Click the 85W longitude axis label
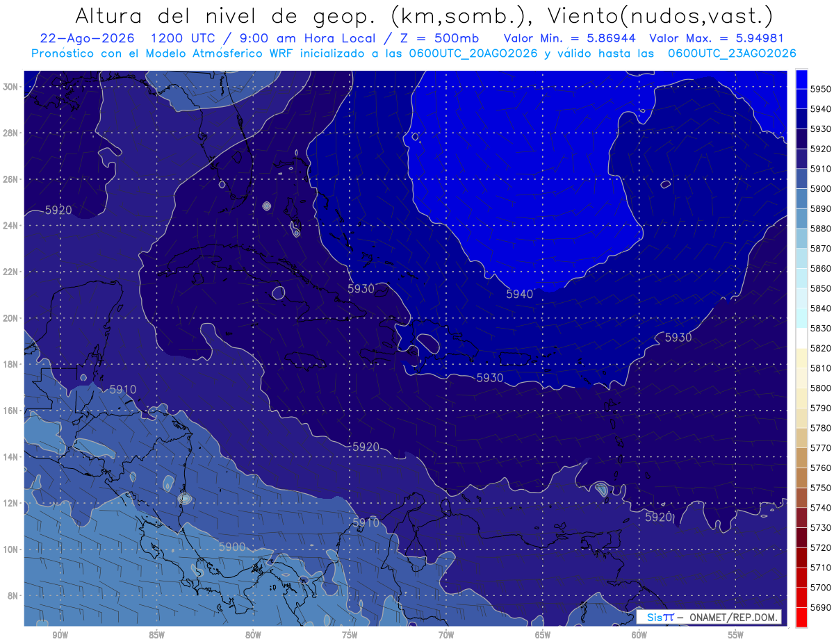The height and width of the screenshot is (644, 834). 156,635
